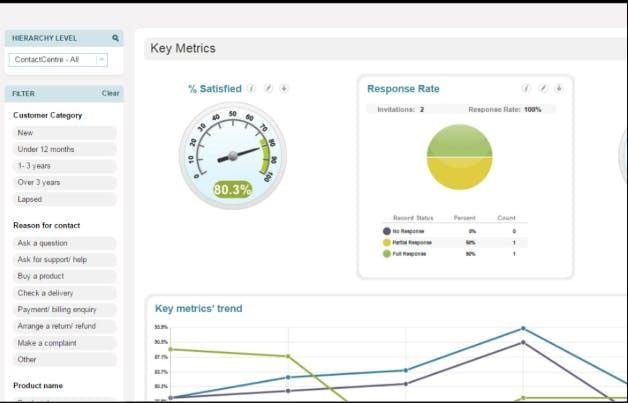Click the yellow Partial Response pie segment
Viewport: 628px width, 403px height.
459,173
